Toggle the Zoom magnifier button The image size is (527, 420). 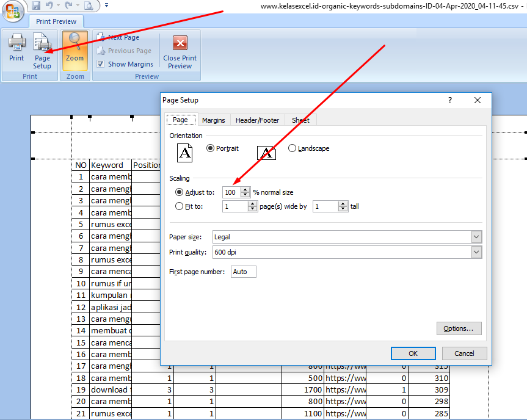(x=75, y=51)
